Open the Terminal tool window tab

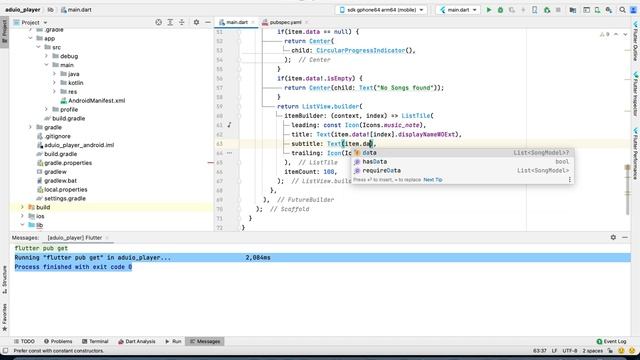pos(95,341)
